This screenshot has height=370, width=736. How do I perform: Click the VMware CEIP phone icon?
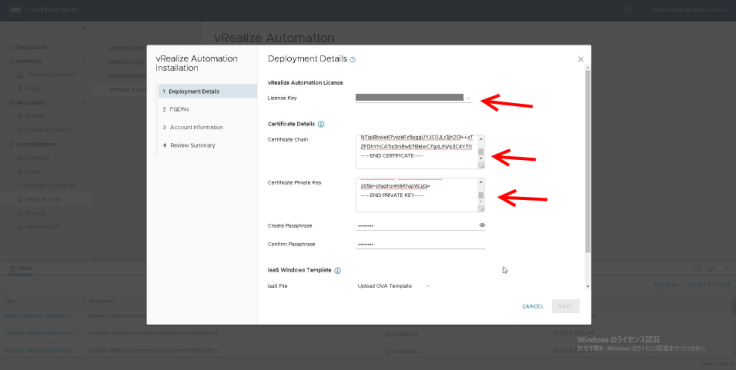click(x=20, y=227)
